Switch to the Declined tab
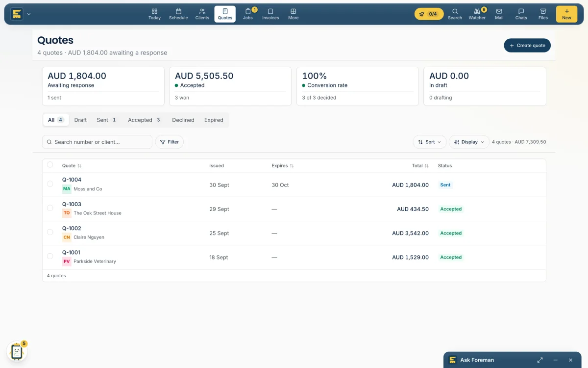This screenshot has height=368, width=588. coord(183,120)
